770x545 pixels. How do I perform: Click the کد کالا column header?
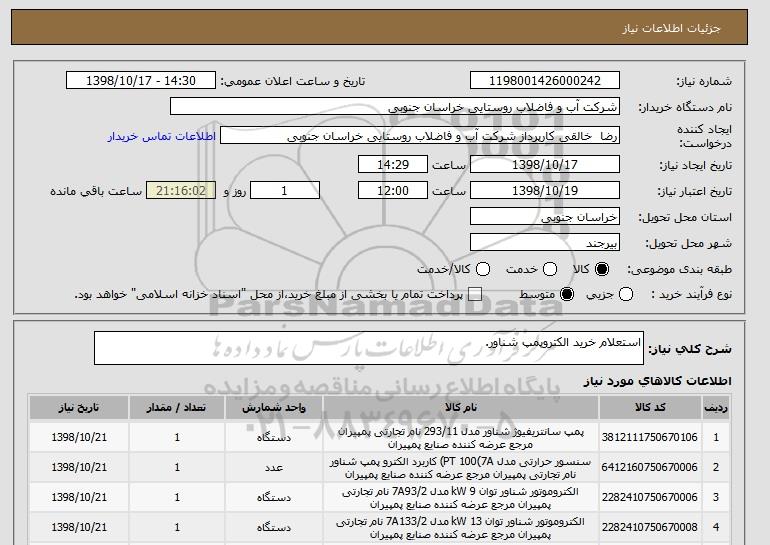point(650,408)
